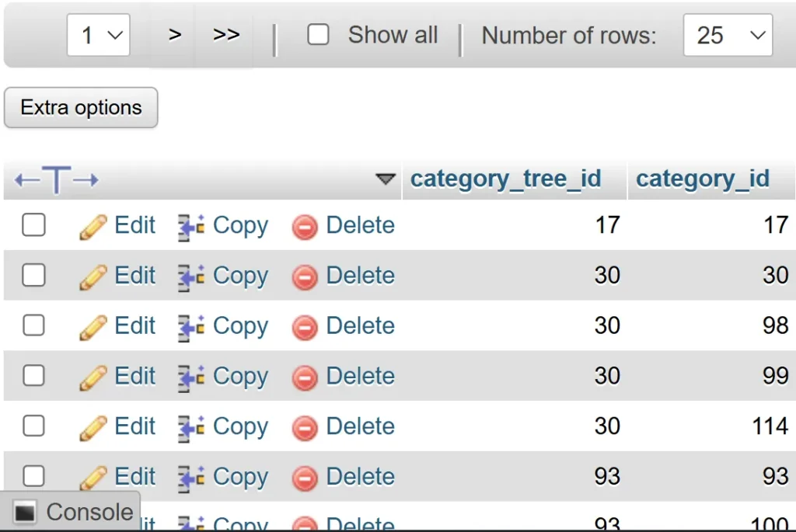Sort by category_id column header

[702, 179]
